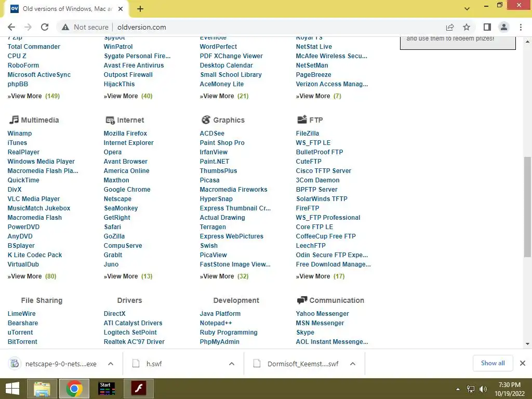The image size is (532, 399).
Task: Open the Skype link
Action: coord(305,332)
